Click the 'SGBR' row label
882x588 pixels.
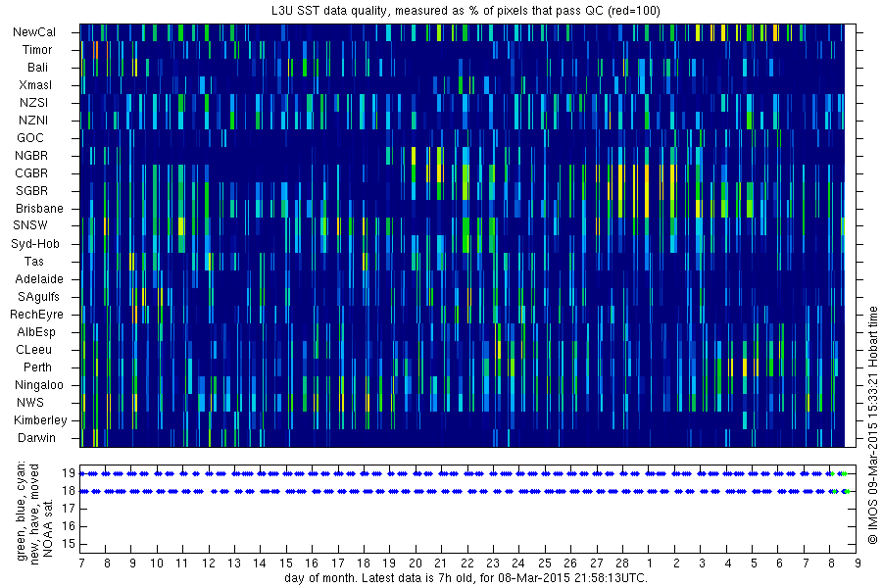31,191
